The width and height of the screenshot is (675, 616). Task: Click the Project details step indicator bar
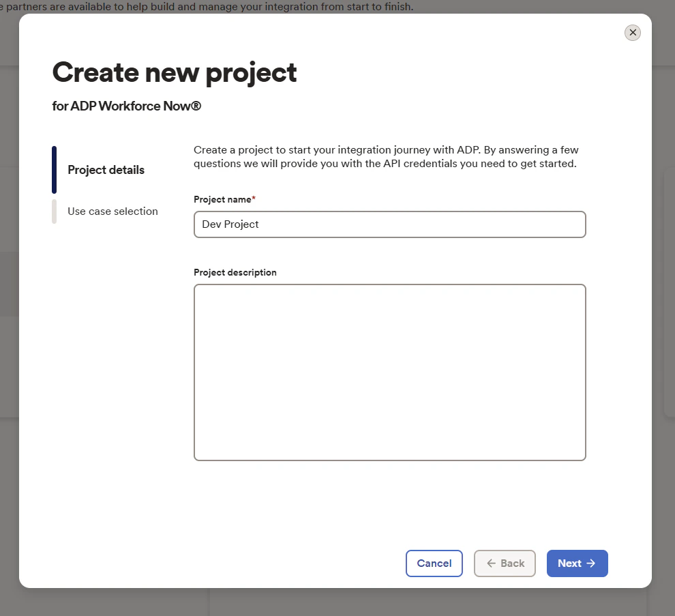(55, 169)
